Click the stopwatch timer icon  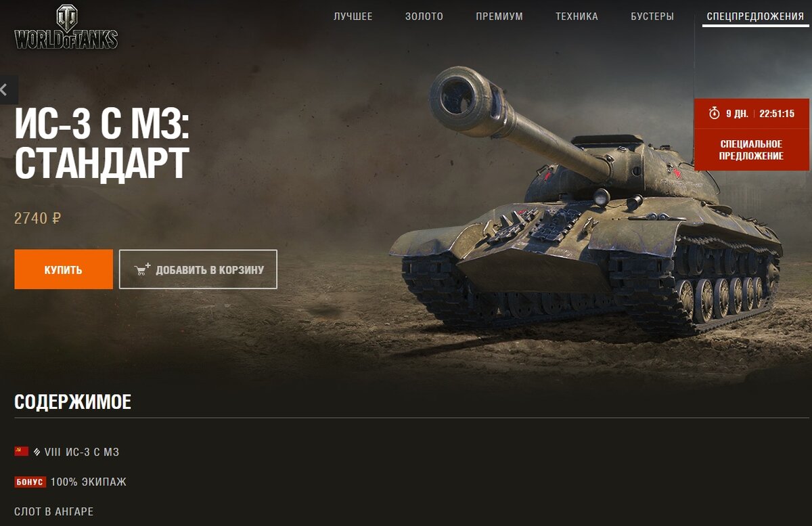(x=714, y=113)
